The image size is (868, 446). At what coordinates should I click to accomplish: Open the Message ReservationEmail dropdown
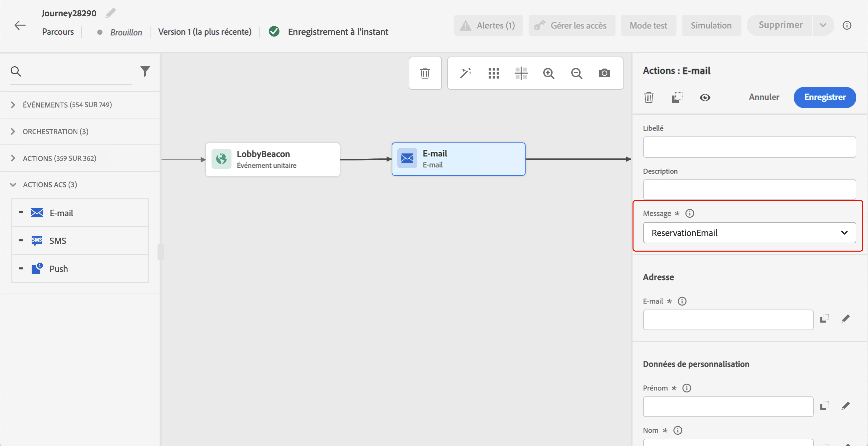coord(749,233)
